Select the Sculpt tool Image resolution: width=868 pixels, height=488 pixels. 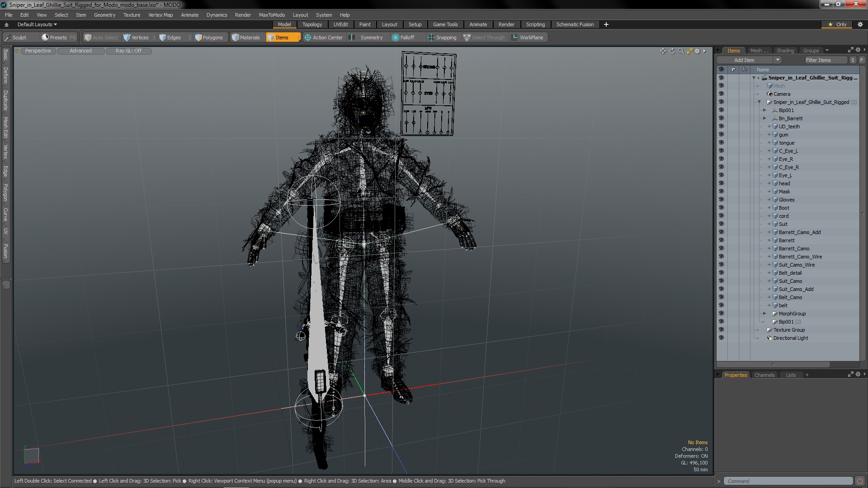coord(16,38)
